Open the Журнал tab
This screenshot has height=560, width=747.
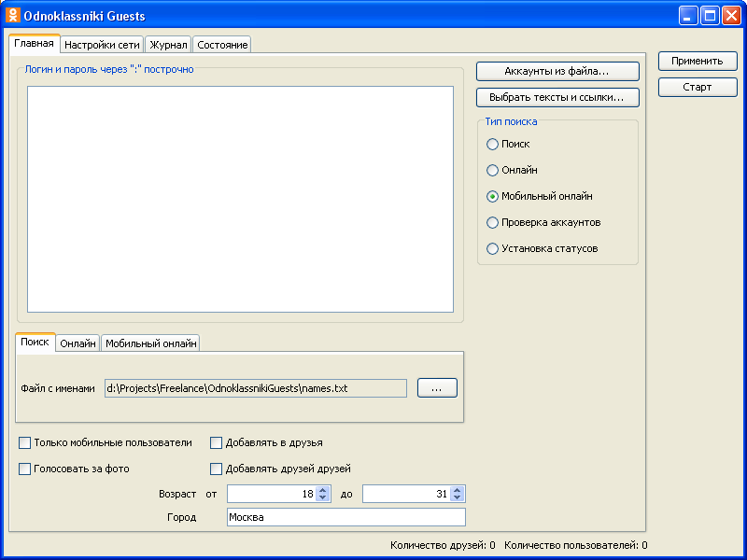tap(168, 45)
